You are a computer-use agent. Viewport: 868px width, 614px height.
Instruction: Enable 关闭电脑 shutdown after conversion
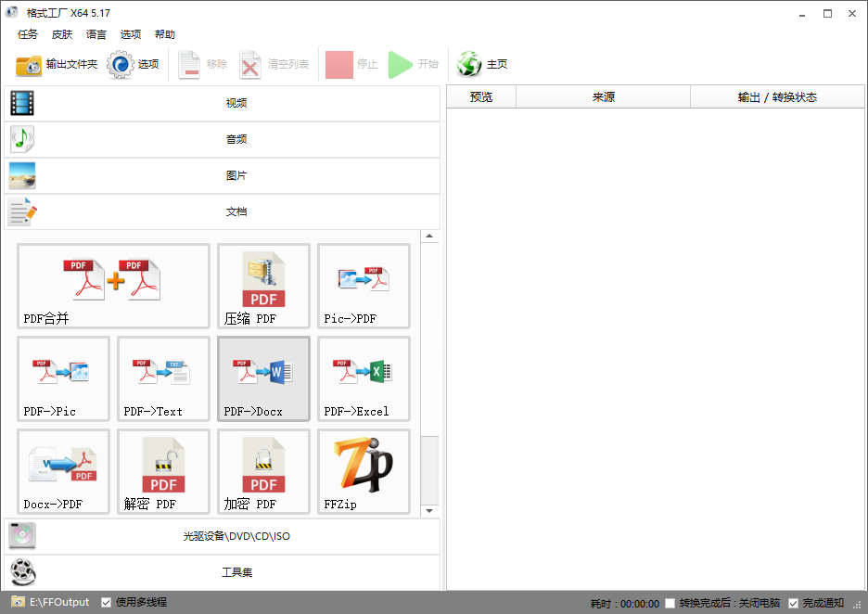click(x=670, y=603)
